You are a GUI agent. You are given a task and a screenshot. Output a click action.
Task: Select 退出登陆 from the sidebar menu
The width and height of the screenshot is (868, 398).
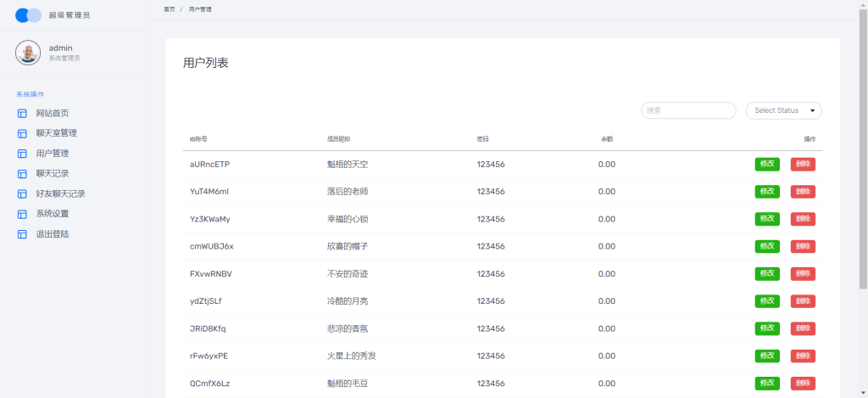click(53, 233)
